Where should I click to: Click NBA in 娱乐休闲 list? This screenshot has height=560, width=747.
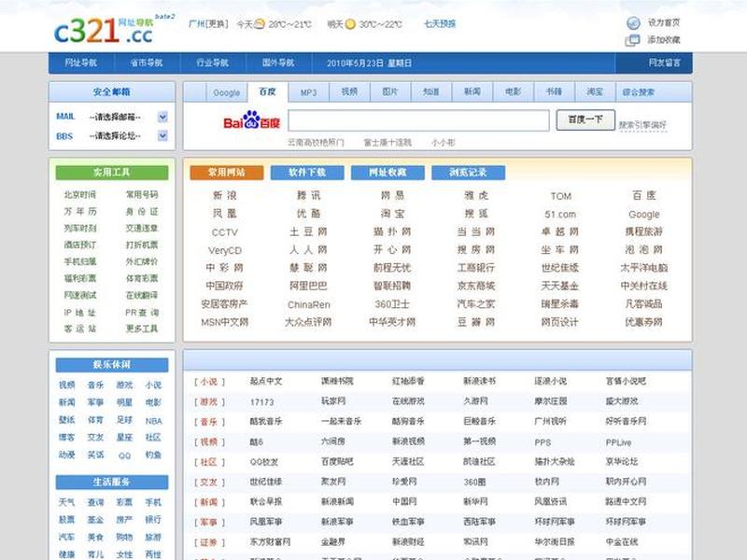(153, 421)
